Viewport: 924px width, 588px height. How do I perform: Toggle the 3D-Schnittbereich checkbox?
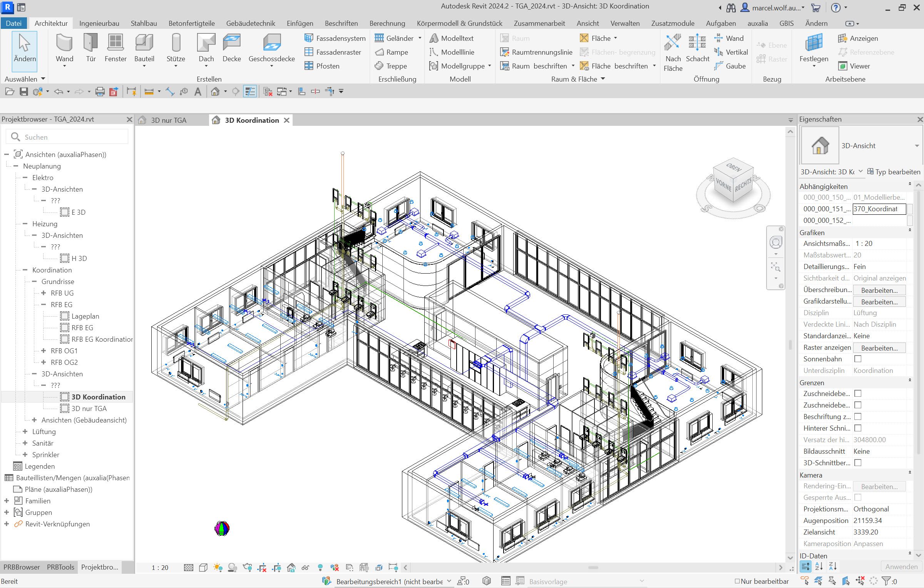point(858,463)
